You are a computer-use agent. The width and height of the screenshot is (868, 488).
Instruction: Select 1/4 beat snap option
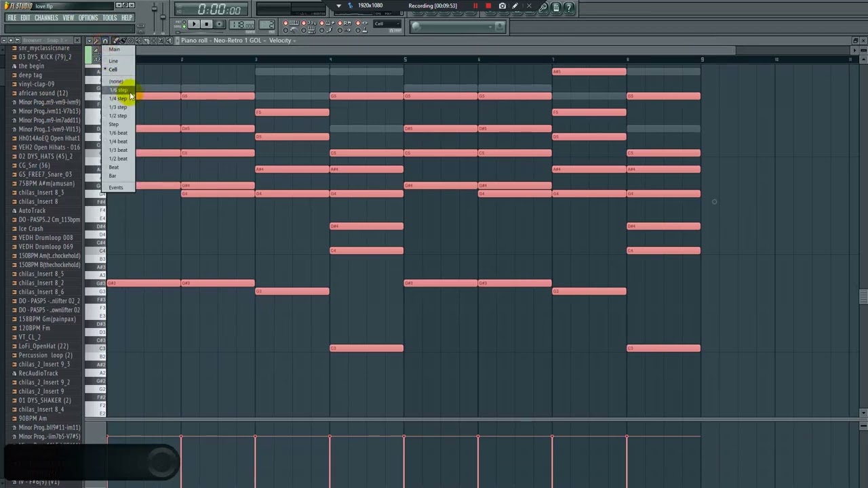click(x=118, y=142)
